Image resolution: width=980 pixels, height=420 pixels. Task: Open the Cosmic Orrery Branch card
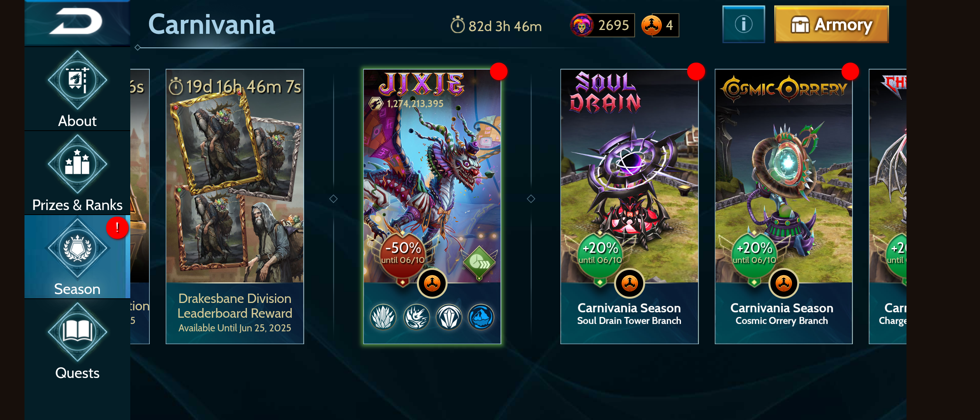(x=784, y=206)
